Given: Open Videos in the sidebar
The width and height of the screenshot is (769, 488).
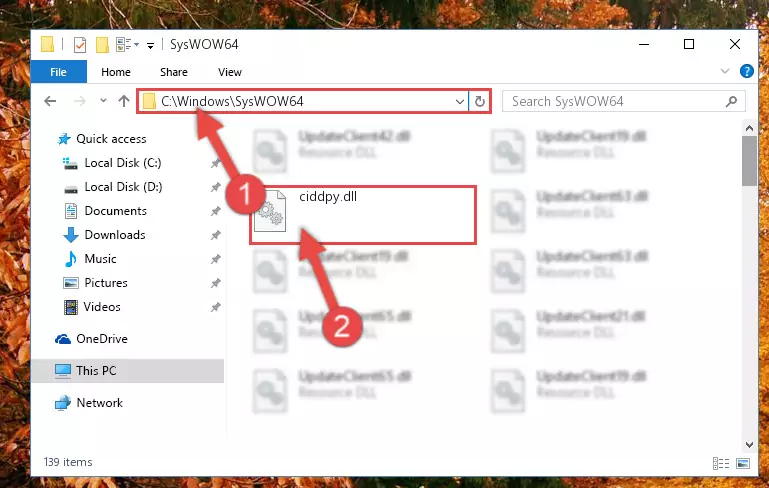Looking at the screenshot, I should click(x=102, y=307).
